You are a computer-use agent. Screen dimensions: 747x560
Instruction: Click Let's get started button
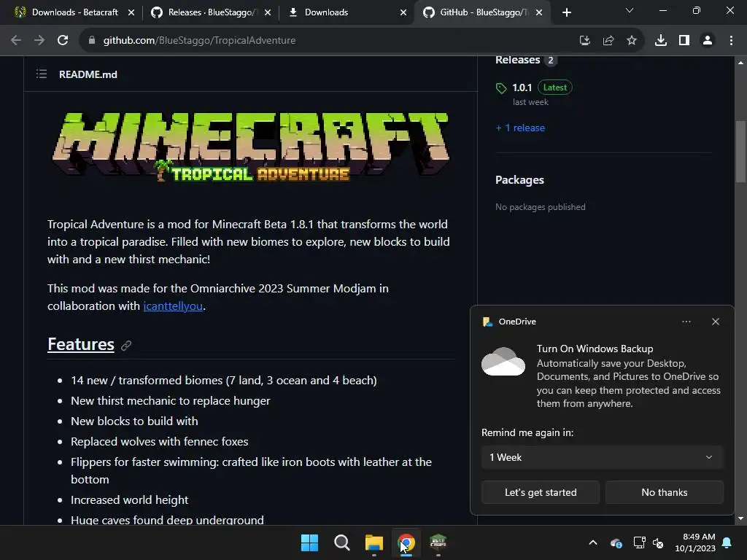[541, 492]
